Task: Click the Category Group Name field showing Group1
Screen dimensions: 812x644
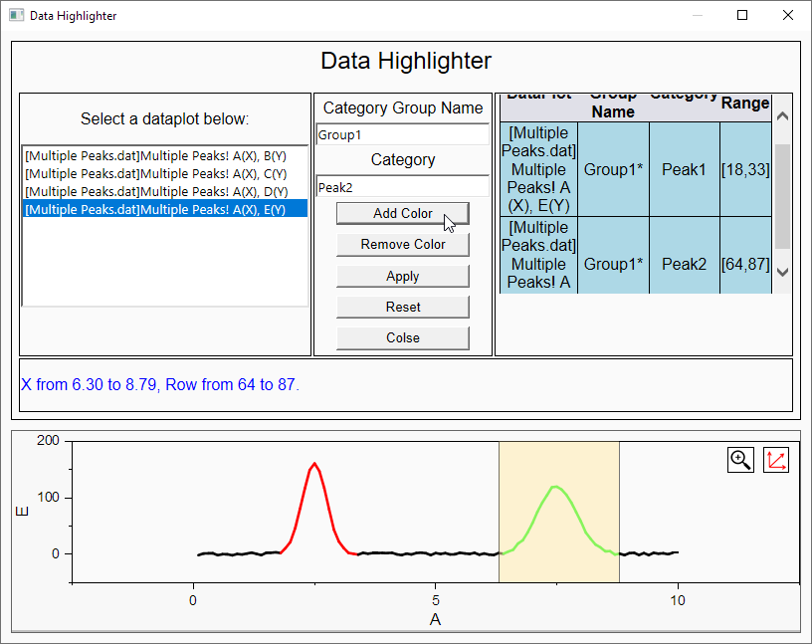Action: (x=402, y=133)
